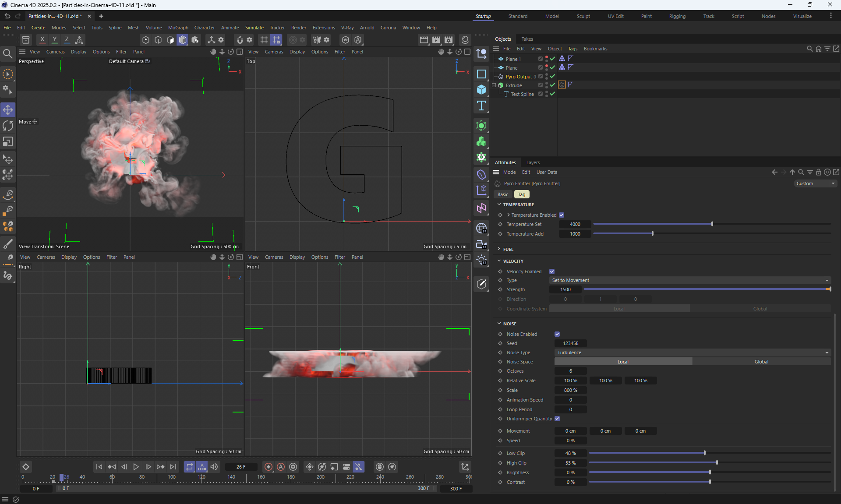Open the Simulate menu
The height and width of the screenshot is (504, 841).
(254, 28)
